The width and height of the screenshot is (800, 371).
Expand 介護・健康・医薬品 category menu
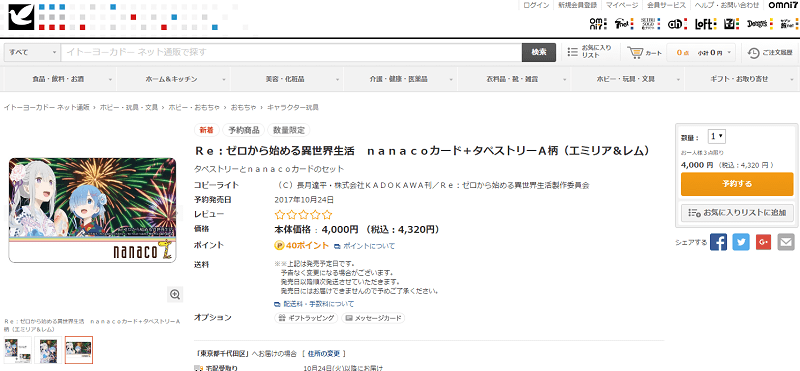[x=401, y=79]
